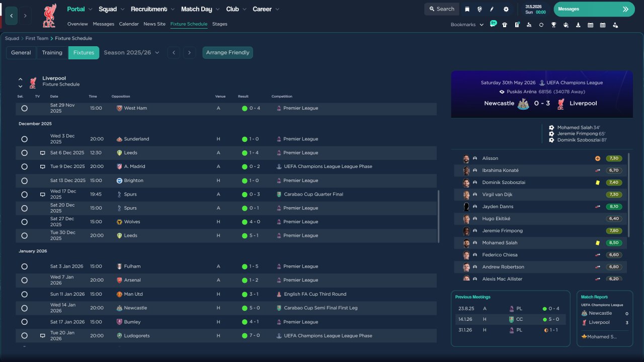Go to the previous season with left arrow

[174, 53]
